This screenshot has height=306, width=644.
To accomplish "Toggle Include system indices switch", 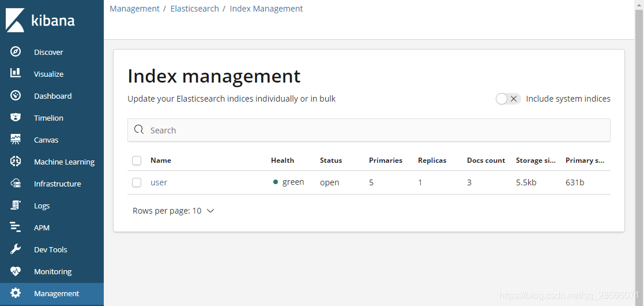I will (x=509, y=99).
